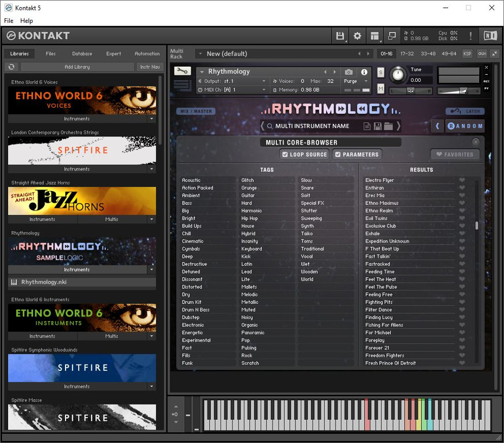Open the workspace layout icon in the header
Viewport: 504px width, 443px height.
[374, 36]
